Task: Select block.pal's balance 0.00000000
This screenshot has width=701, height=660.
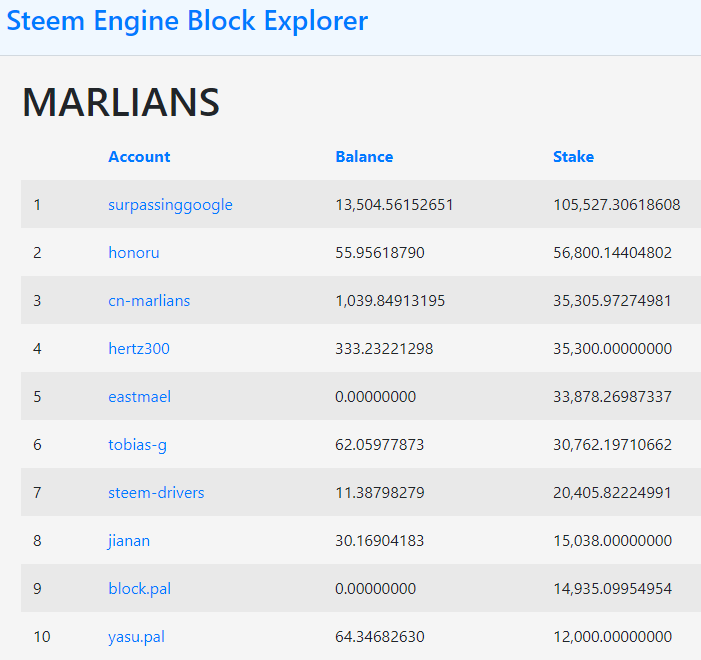Action: coord(376,588)
